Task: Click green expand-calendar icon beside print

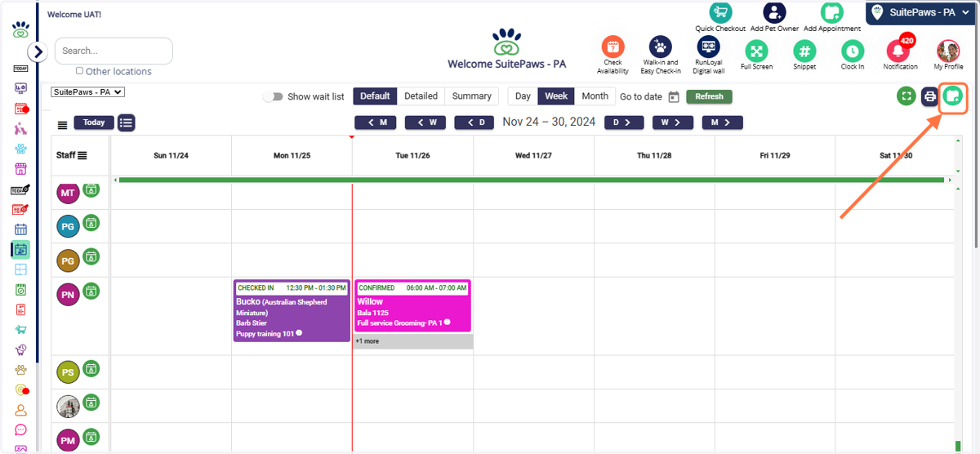Action: pyautogui.click(x=906, y=96)
